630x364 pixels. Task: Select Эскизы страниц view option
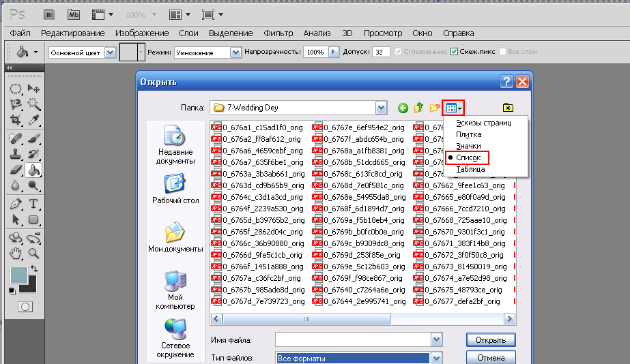tap(483, 123)
